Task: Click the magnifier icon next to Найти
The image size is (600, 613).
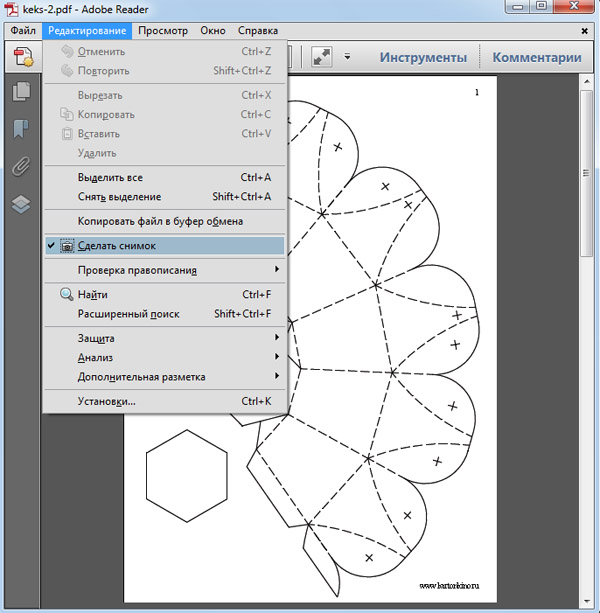Action: click(x=66, y=295)
